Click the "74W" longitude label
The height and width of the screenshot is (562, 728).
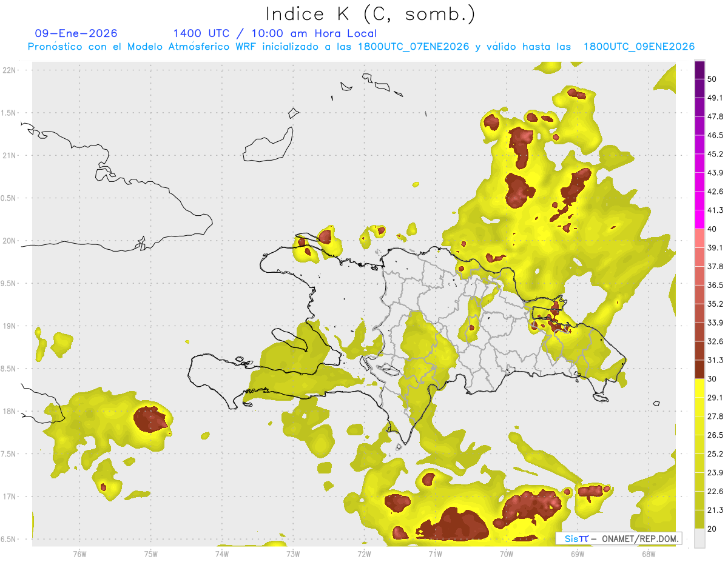222,554
